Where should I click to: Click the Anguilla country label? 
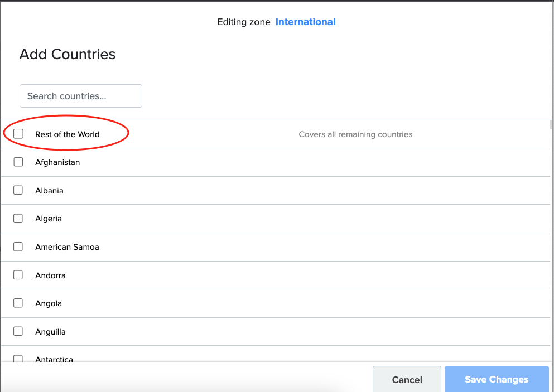[x=51, y=332]
